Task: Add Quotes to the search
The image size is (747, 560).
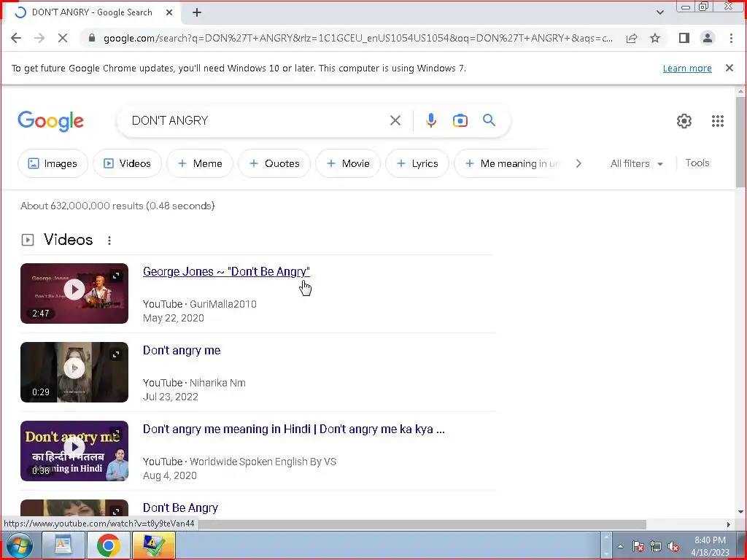Action: [274, 163]
